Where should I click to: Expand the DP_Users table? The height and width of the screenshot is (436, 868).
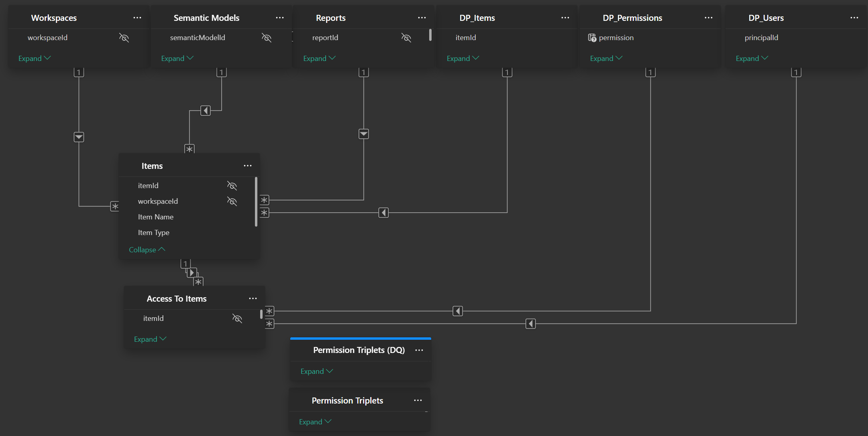coord(751,58)
